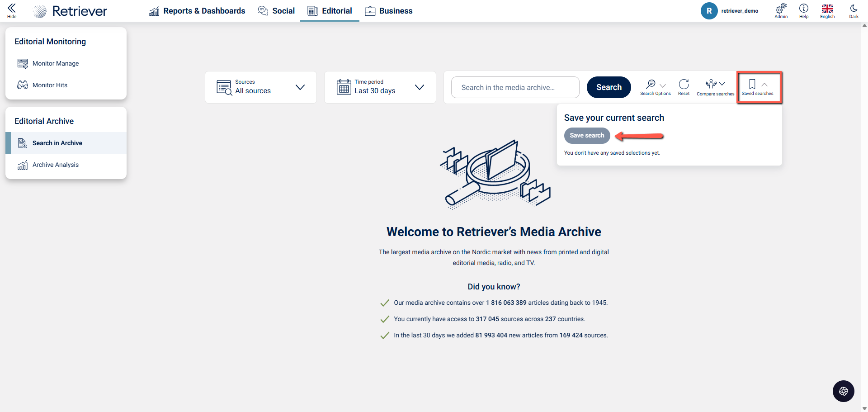Expand the Search Options chevron
Viewport: 868px width, 412px height.
point(663,85)
